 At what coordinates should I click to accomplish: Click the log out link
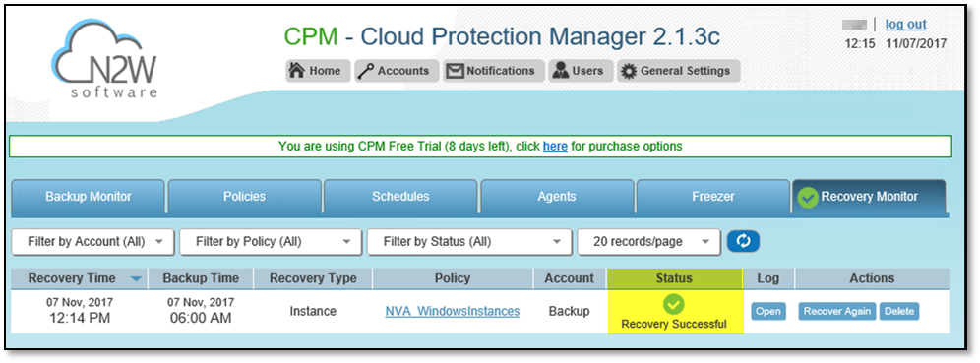coord(905,25)
